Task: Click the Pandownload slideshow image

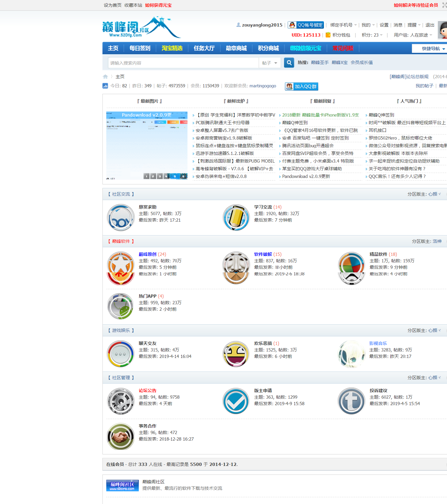Action: point(147,145)
